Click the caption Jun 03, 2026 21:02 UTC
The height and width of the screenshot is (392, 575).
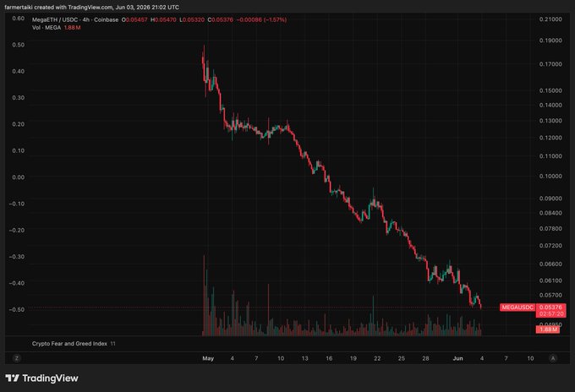[x=147, y=7]
